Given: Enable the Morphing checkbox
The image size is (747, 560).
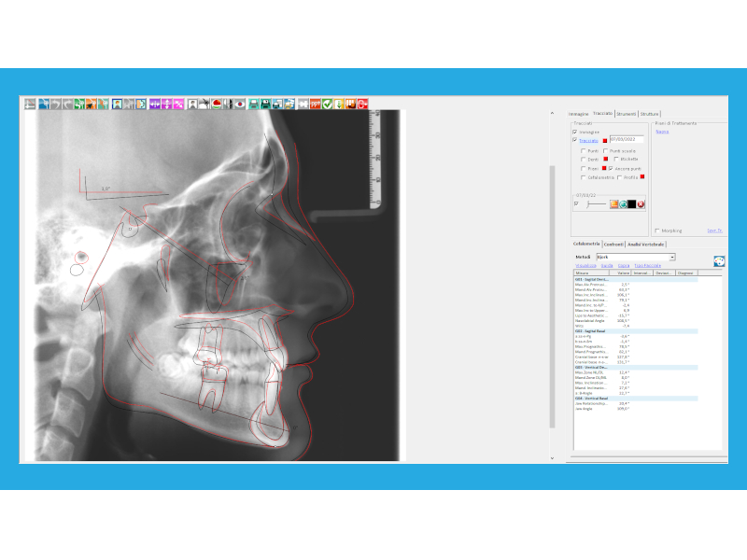Looking at the screenshot, I should click(657, 231).
